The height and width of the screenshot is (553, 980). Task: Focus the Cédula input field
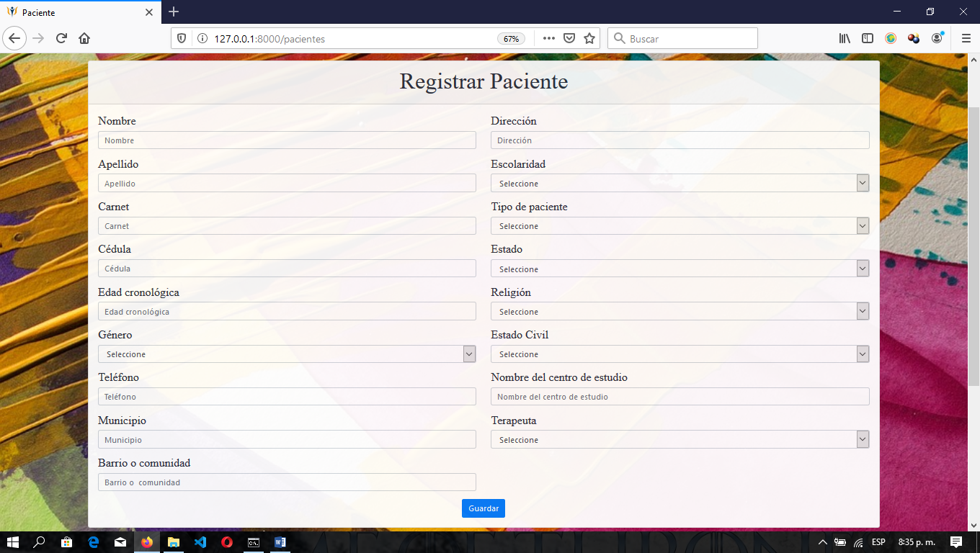[x=287, y=269]
